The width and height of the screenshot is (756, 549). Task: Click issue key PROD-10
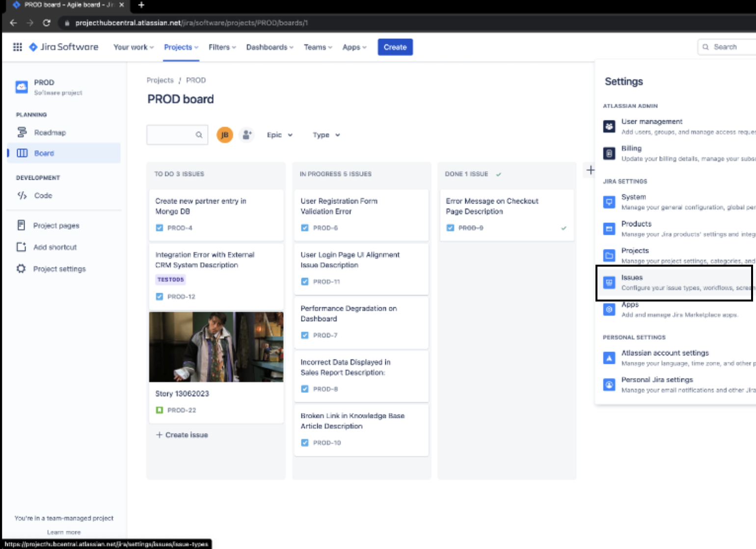[327, 443]
